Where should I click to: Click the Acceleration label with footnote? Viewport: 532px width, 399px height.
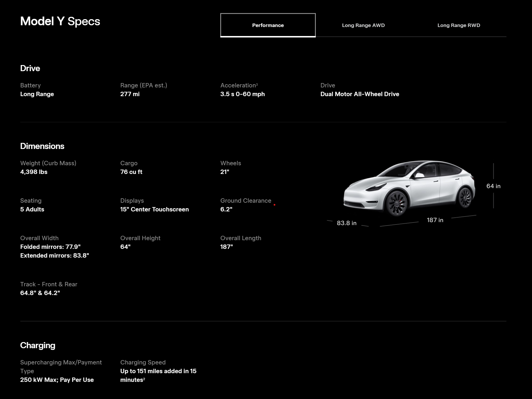click(x=239, y=85)
